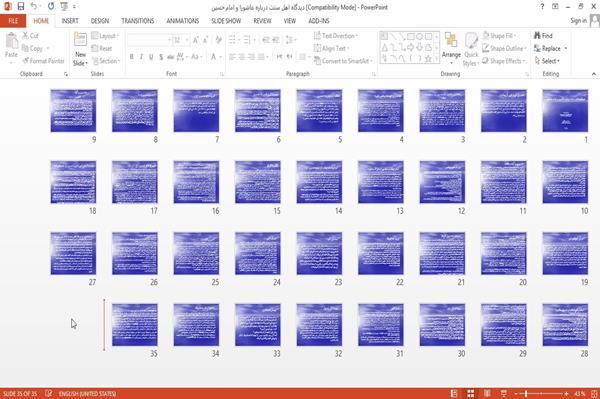
Task: Open Shape Effects menu
Action: pyautogui.click(x=503, y=61)
